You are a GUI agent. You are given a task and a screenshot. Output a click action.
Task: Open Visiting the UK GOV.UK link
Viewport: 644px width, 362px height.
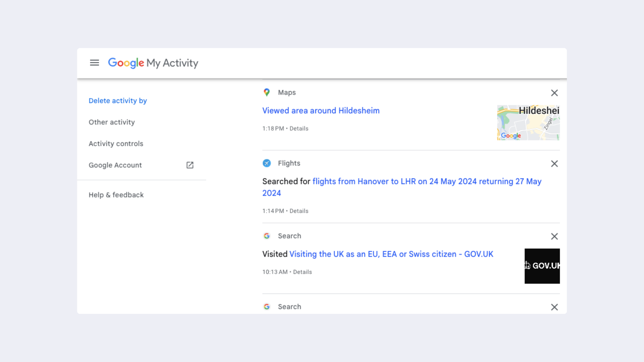pyautogui.click(x=391, y=254)
